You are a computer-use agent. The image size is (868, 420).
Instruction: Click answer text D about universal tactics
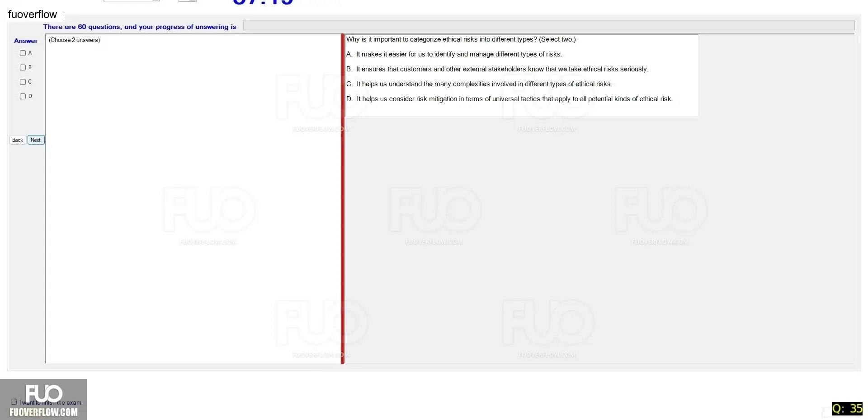pyautogui.click(x=509, y=99)
